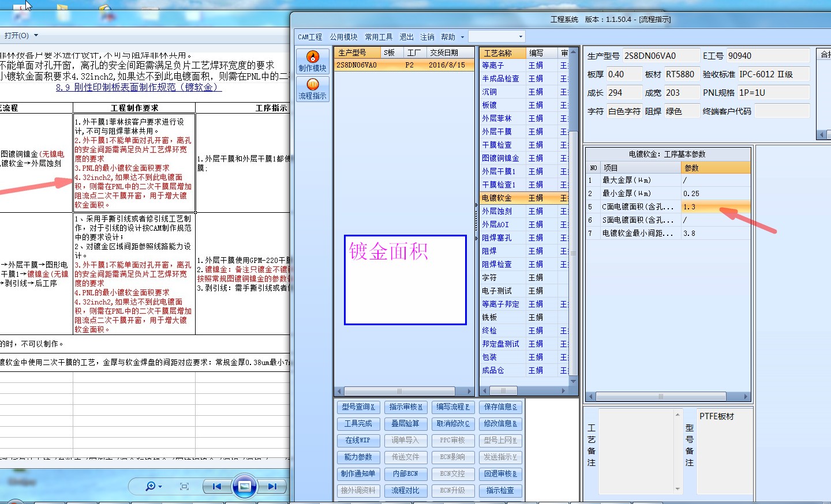Click the 指示审核 button
The height and width of the screenshot is (504, 831).
pyautogui.click(x=405, y=407)
